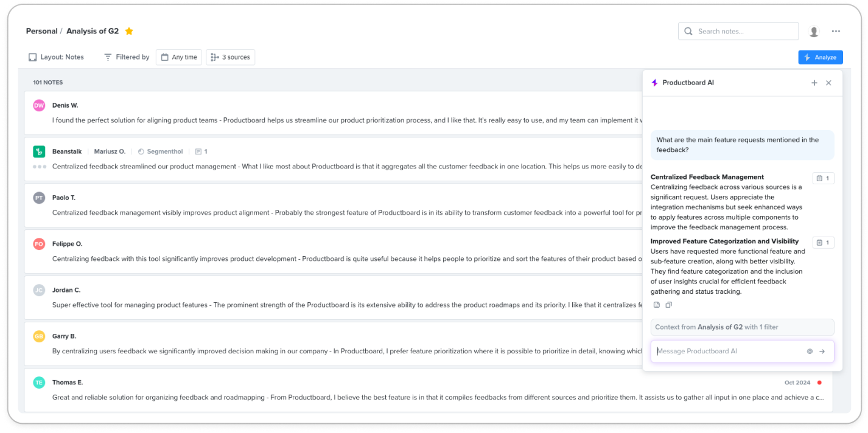Click the mention icon in message box
868x433 pixels.
point(810,352)
